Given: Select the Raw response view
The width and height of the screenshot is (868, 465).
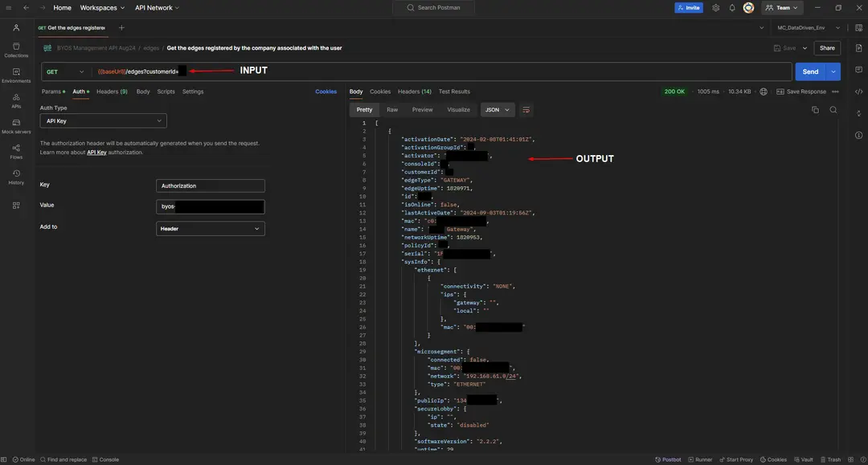Looking at the screenshot, I should 392,110.
